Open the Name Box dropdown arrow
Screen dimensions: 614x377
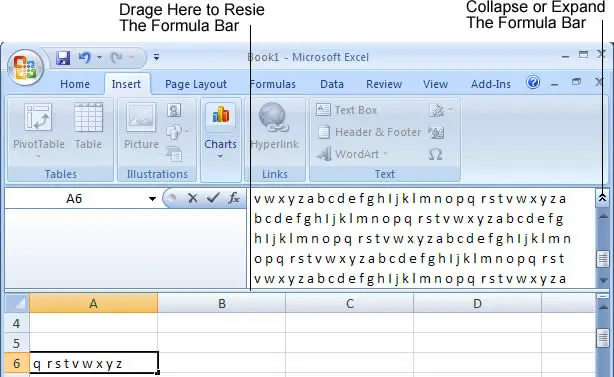tap(152, 199)
